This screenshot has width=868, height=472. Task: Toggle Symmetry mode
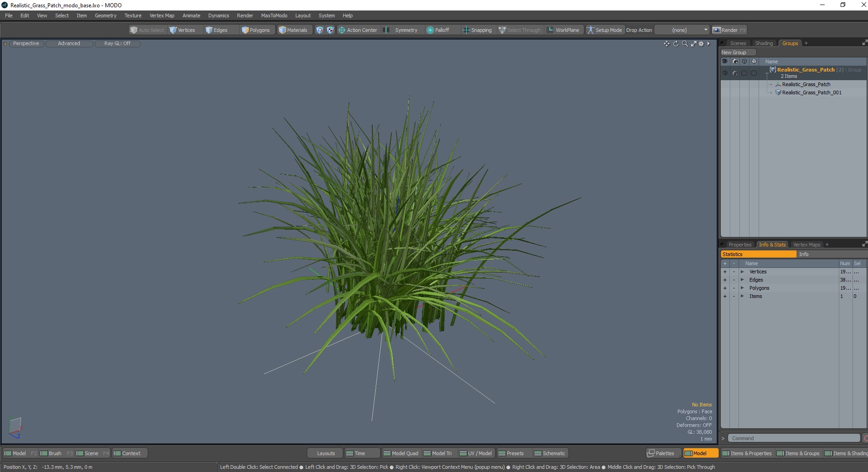(400, 30)
